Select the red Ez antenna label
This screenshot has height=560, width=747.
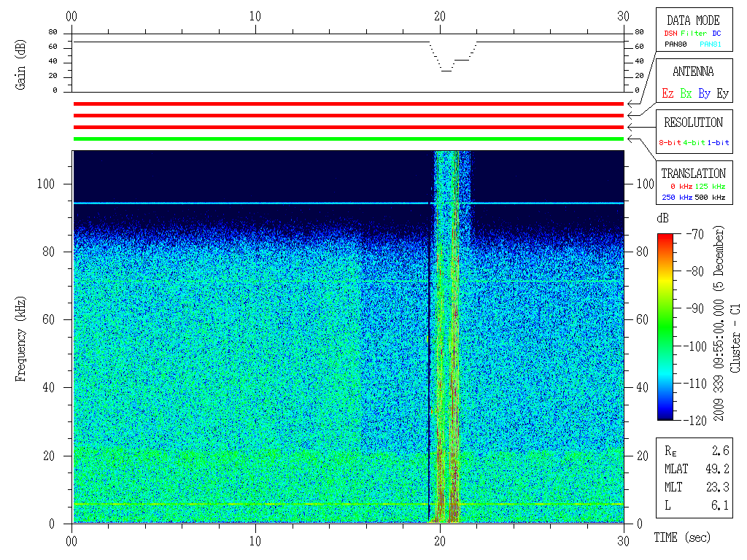tap(667, 93)
